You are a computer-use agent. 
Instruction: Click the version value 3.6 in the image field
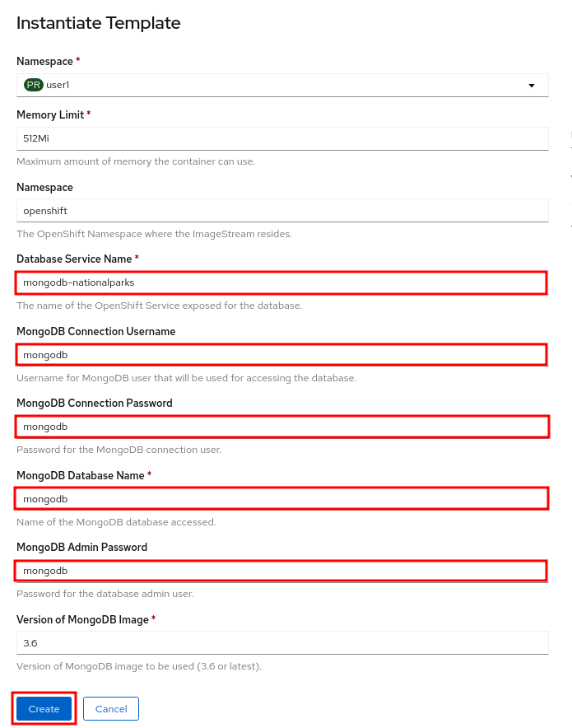(30, 642)
